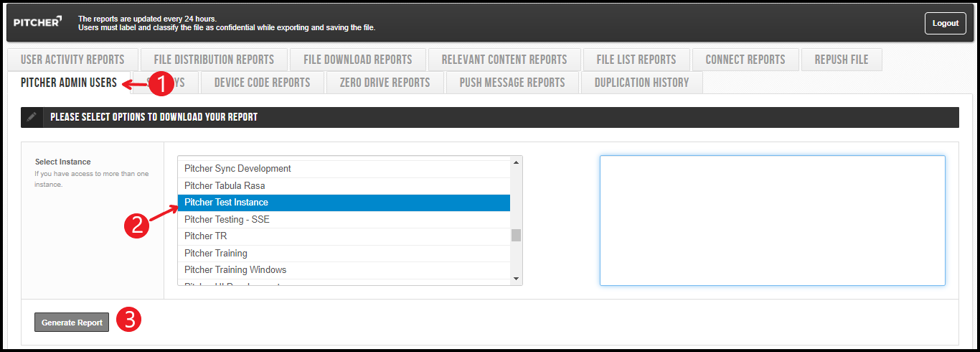The width and height of the screenshot is (980, 352).
Task: Go to Relevant Content Reports tab
Action: point(504,60)
